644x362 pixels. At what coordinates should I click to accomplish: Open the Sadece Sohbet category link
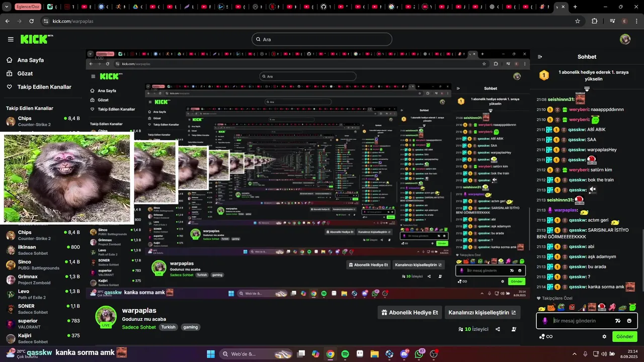[x=139, y=327]
